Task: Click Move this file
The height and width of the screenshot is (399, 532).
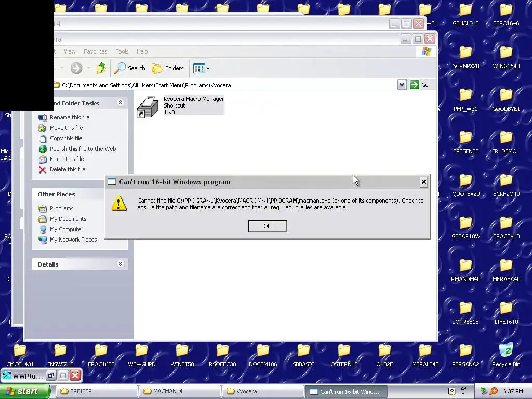Action: tap(66, 128)
